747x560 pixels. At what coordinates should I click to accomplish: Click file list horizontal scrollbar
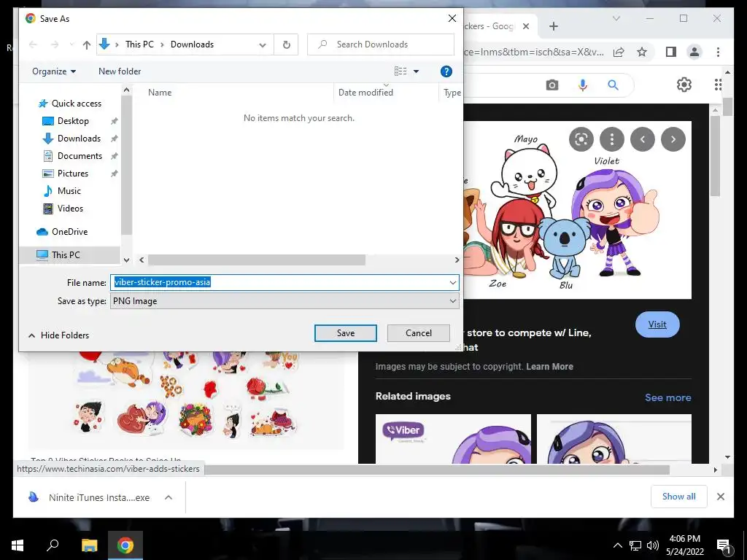click(256, 260)
